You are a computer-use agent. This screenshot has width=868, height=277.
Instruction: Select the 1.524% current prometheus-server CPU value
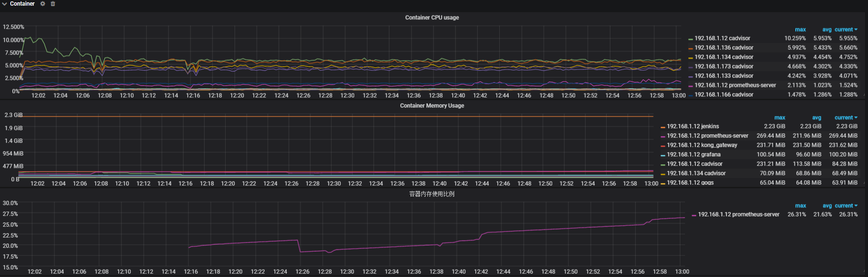tap(848, 85)
